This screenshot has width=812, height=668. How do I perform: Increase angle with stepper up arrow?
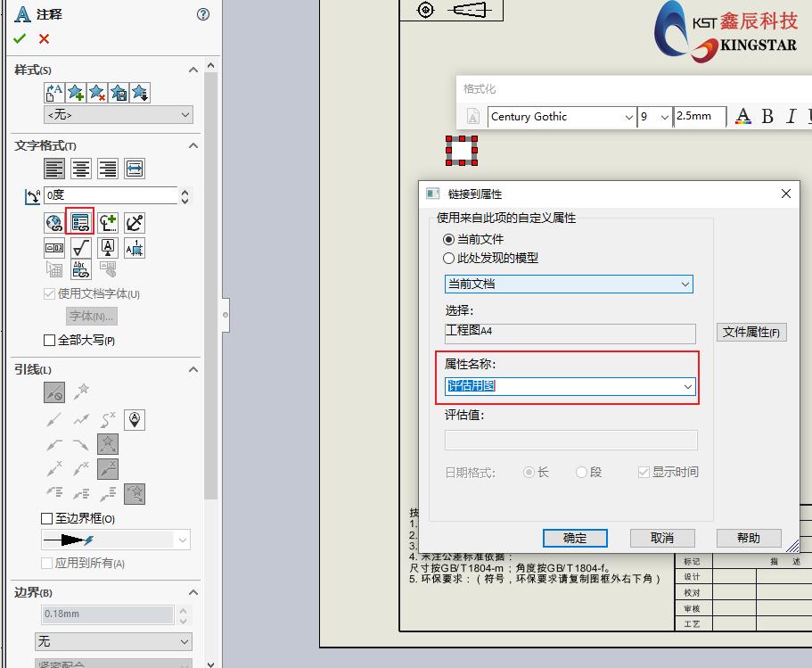coord(185,191)
